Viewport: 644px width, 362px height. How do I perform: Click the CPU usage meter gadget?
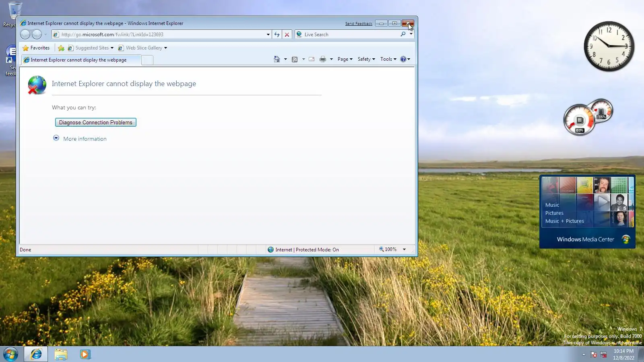[x=579, y=120]
